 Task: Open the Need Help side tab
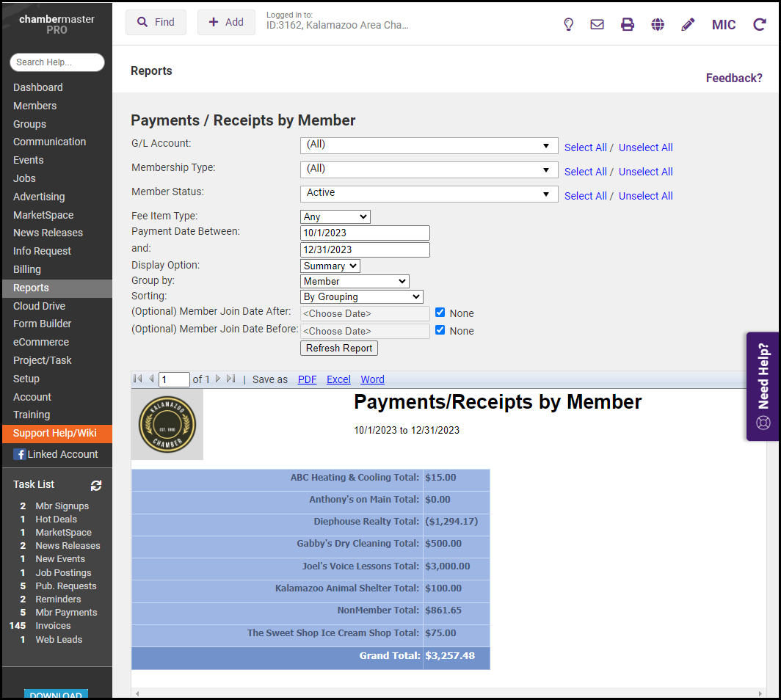pos(763,386)
